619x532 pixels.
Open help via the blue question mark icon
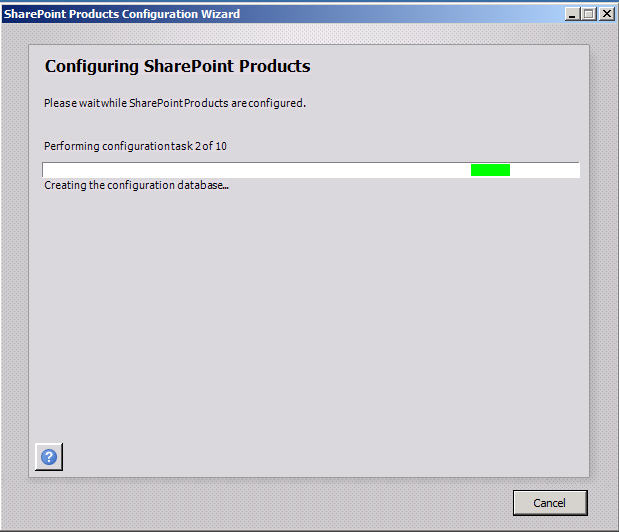[49, 457]
